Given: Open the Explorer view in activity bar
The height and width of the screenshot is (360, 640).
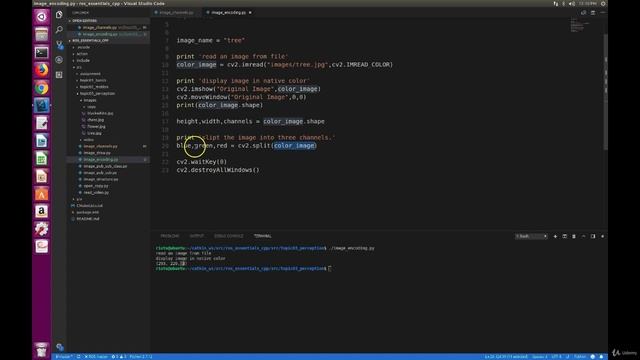Looking at the screenshot, I should (x=59, y=15).
